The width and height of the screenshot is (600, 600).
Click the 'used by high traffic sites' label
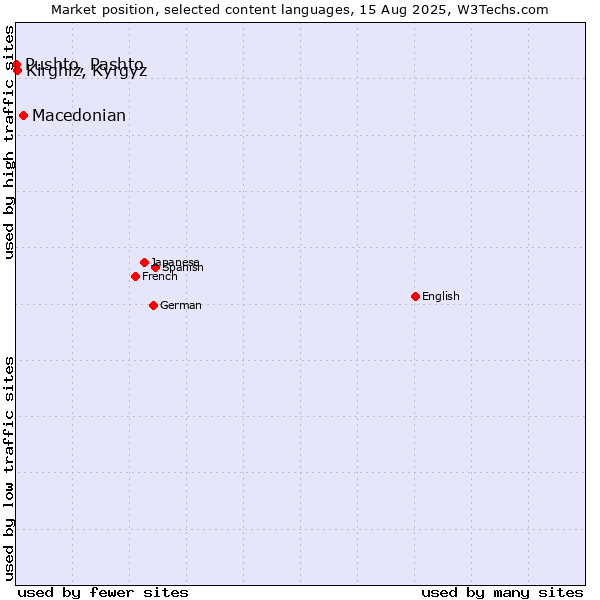click(9, 142)
